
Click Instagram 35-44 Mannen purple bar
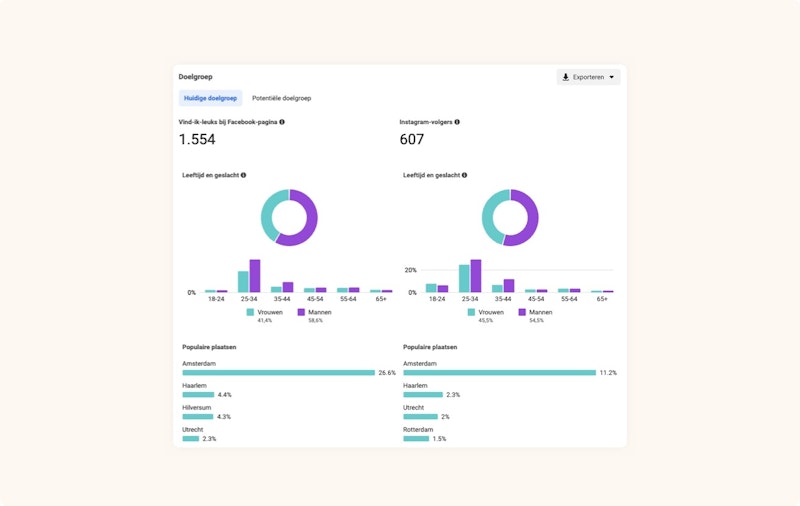pyautogui.click(x=509, y=285)
